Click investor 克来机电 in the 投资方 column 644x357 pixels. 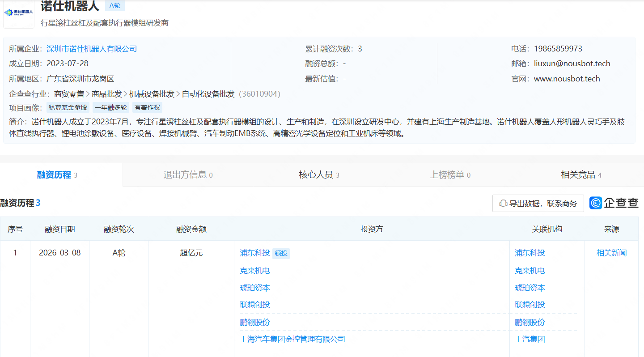[x=255, y=271]
